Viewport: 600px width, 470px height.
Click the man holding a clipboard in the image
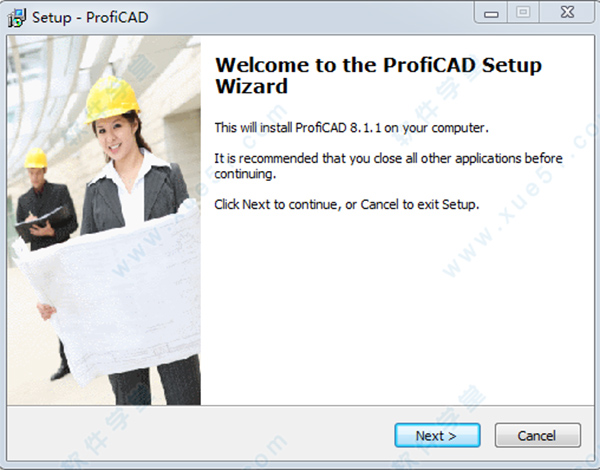(x=44, y=214)
